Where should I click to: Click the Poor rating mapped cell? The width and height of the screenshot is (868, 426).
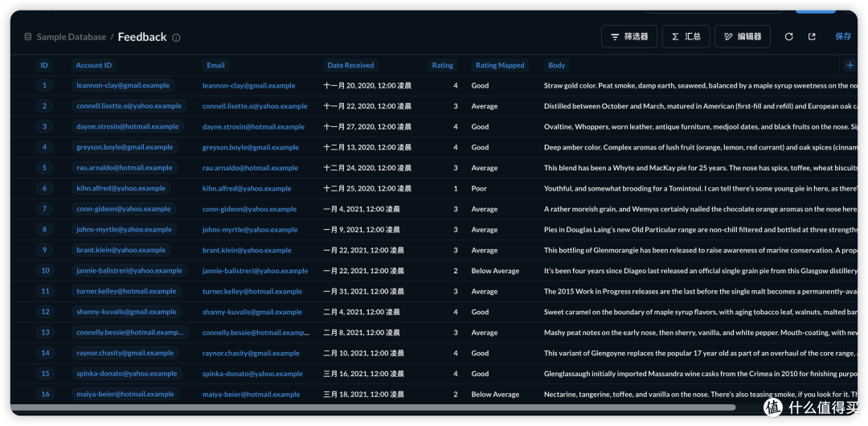click(479, 188)
